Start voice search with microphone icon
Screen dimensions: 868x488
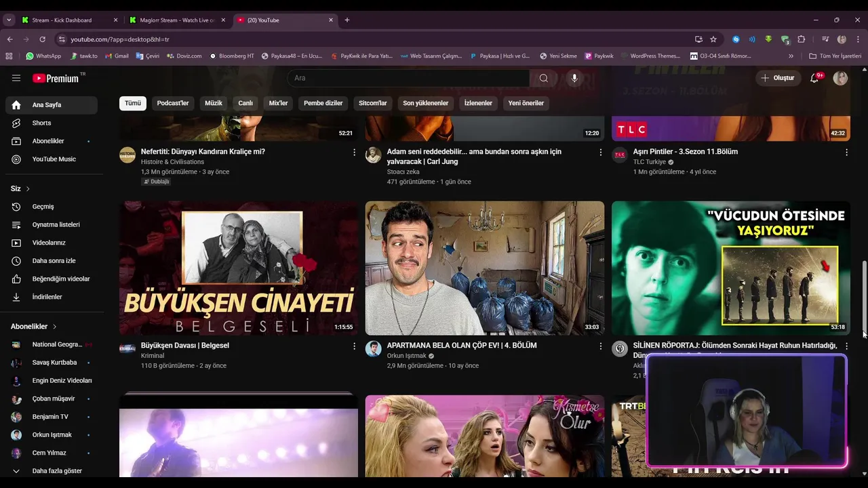574,78
